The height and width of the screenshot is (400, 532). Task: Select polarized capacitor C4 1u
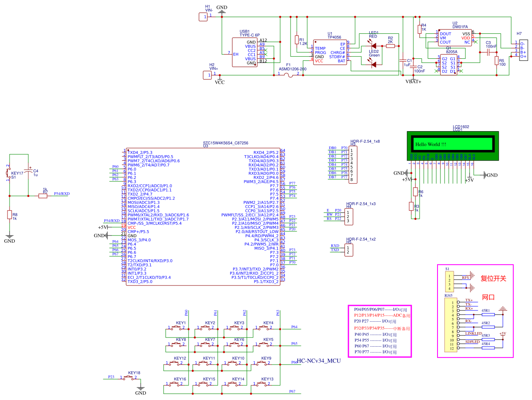[28, 170]
